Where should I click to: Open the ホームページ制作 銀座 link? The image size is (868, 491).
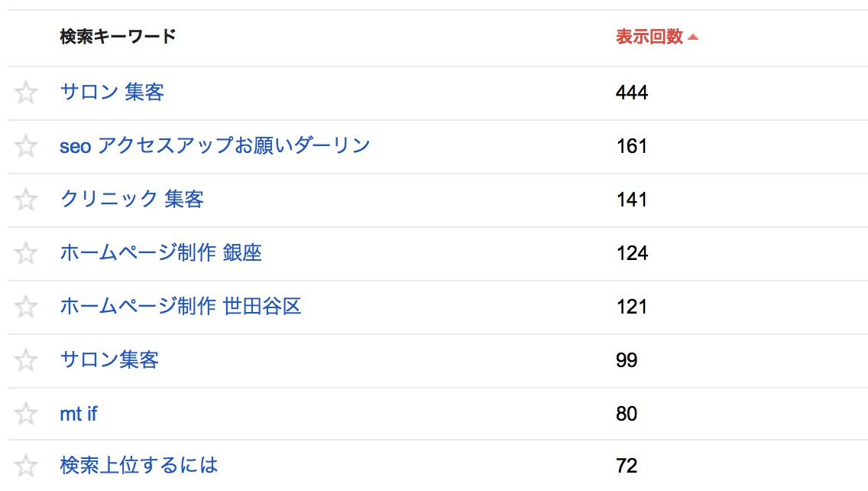[160, 252]
